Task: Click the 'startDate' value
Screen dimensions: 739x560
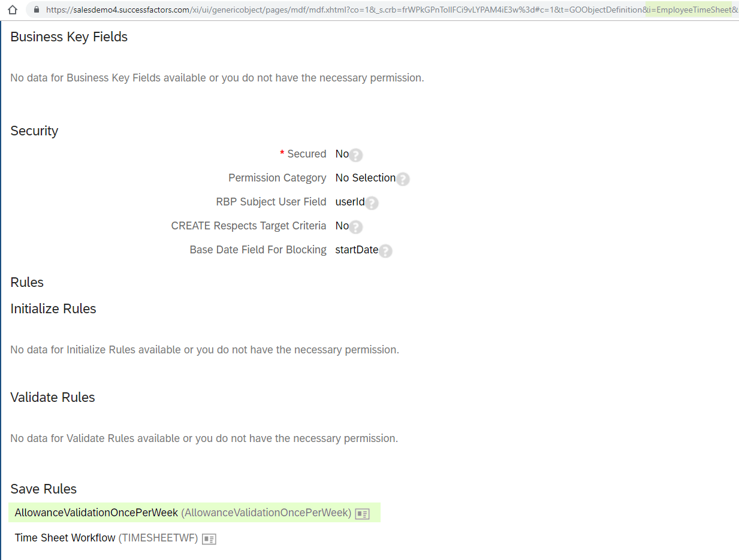Action: 357,250
